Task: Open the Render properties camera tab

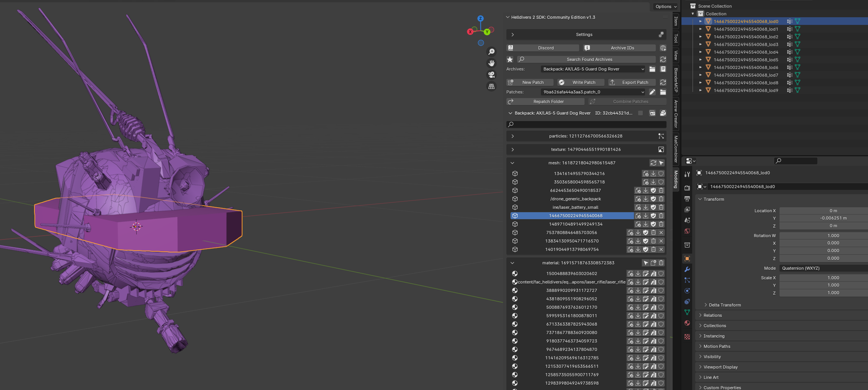Action: (687, 188)
